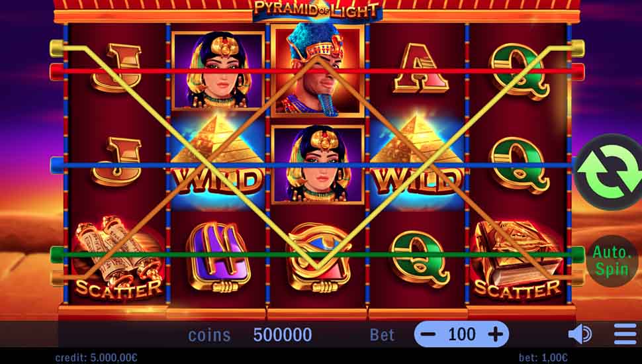The image size is (642, 364).
Task: Click the Cleopatra symbol in top row
Action: [218, 70]
